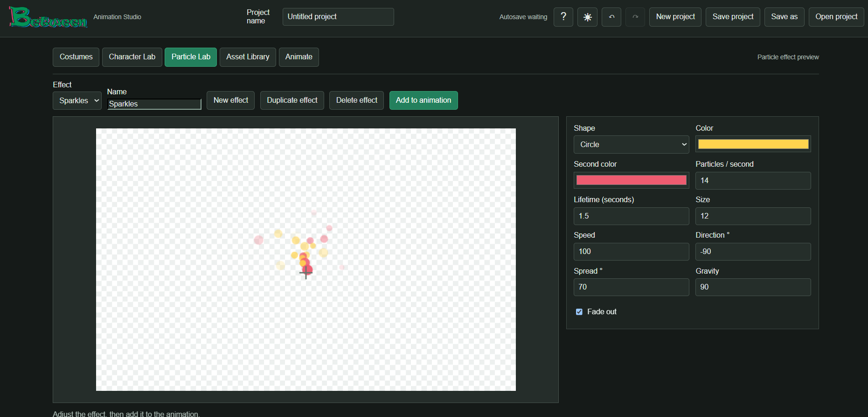The image size is (868, 417).
Task: Select the Particle Lab tab
Action: [x=191, y=57]
